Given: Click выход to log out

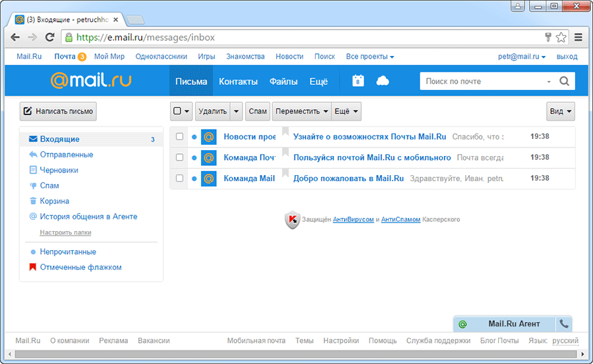Looking at the screenshot, I should click(567, 57).
